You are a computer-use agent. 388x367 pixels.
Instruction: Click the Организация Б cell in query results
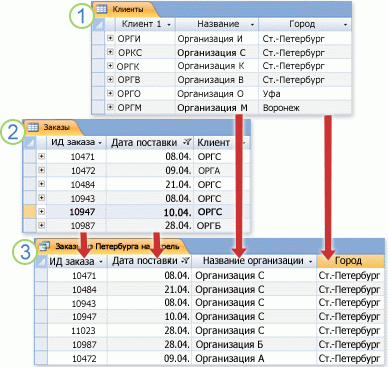tap(254, 344)
